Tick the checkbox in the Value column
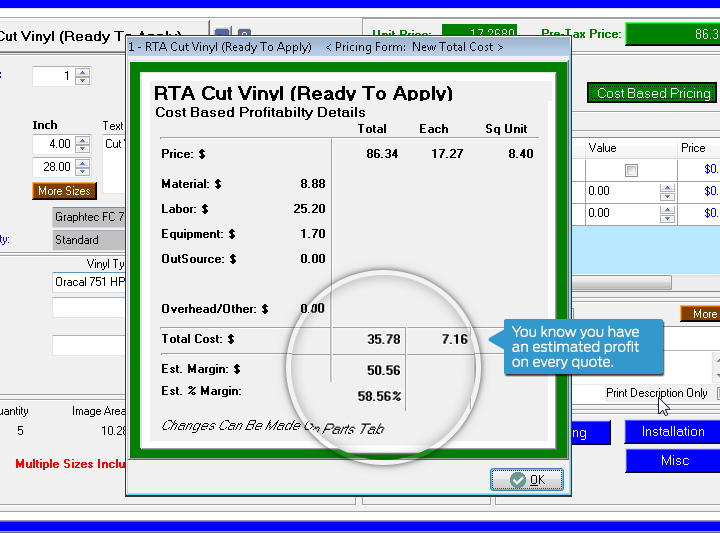The image size is (720, 533). [x=631, y=170]
